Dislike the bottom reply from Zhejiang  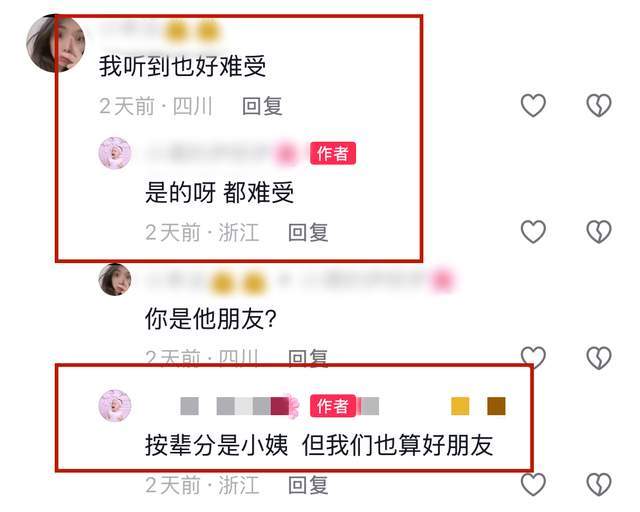(599, 484)
